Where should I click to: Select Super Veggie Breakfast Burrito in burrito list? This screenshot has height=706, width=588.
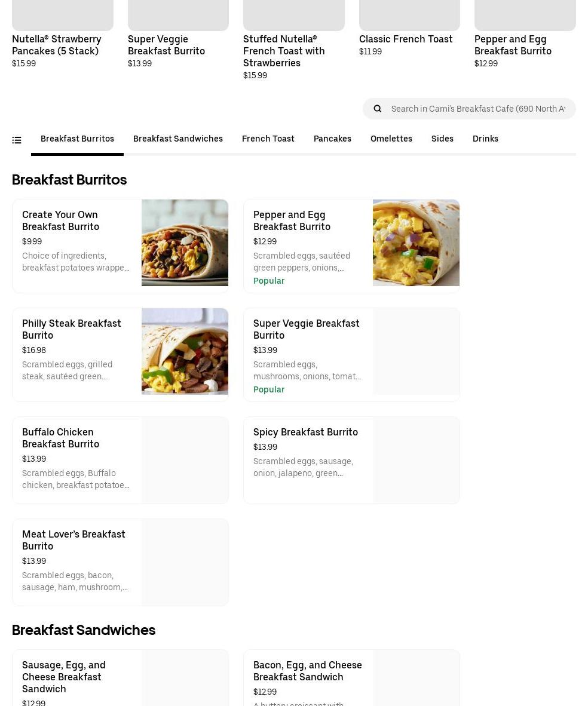[x=307, y=329]
